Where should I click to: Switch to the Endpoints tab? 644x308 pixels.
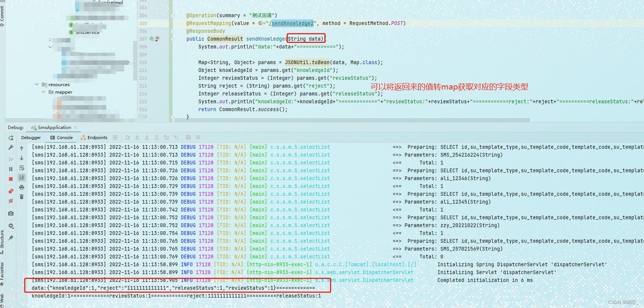tap(94, 138)
